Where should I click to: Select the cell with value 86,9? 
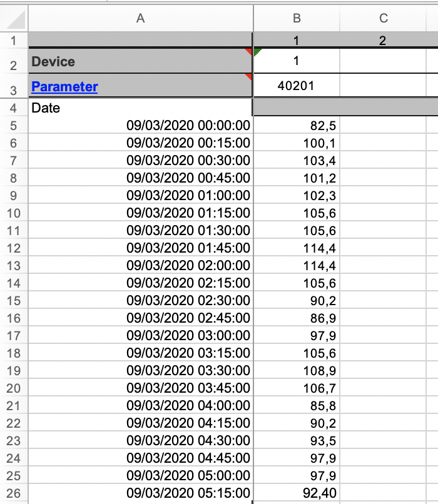click(x=296, y=318)
